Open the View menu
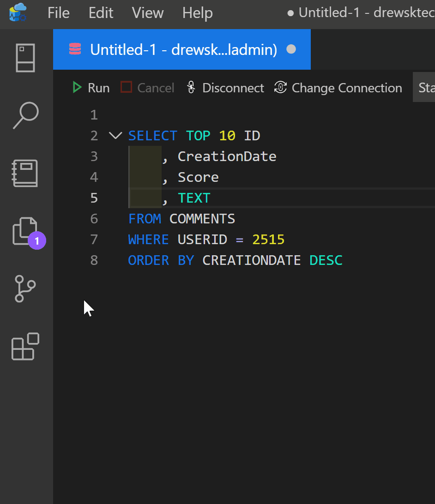The height and width of the screenshot is (504, 435). (148, 13)
